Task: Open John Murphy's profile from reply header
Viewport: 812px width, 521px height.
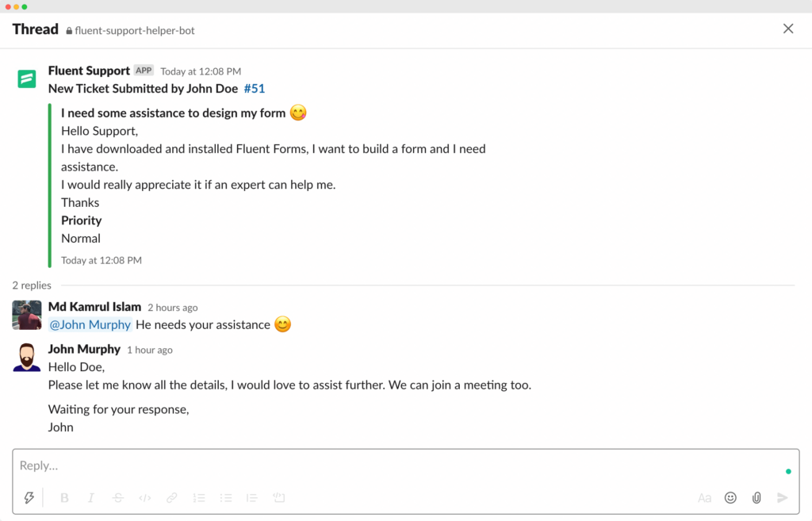Action: point(84,349)
